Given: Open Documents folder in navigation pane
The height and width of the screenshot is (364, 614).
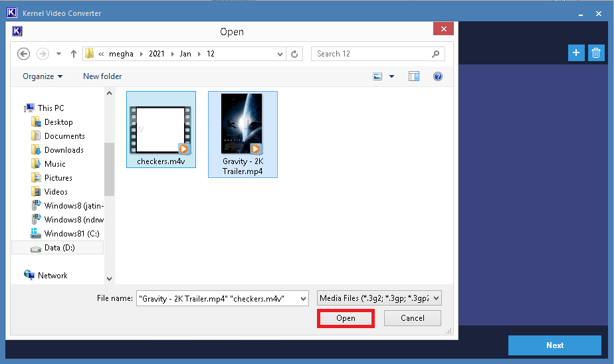Looking at the screenshot, I should (x=64, y=136).
